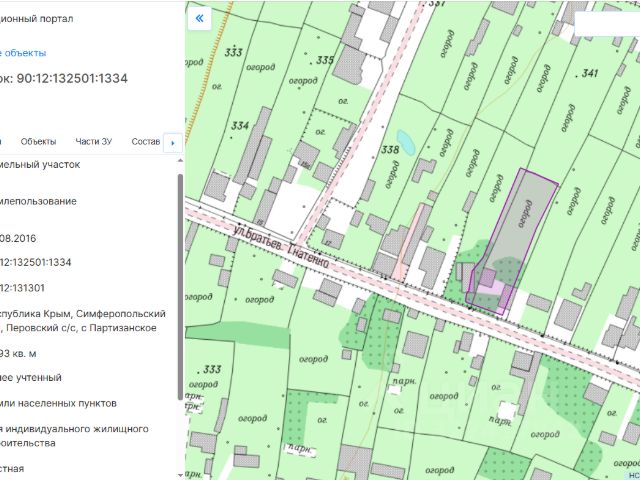Click the quarter number value 12:131301

pyautogui.click(x=22, y=288)
